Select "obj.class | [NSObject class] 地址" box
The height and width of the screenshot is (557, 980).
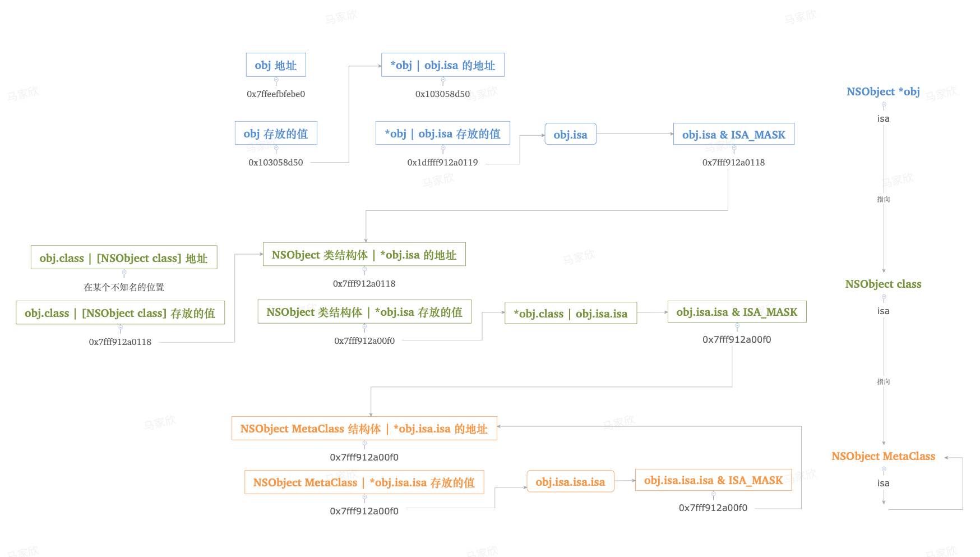click(x=124, y=257)
